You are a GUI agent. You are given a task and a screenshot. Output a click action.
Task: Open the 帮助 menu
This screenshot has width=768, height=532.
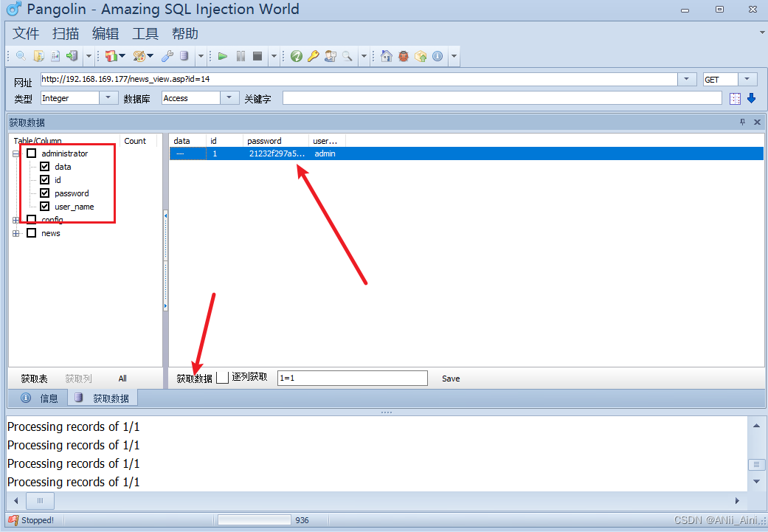pos(185,33)
